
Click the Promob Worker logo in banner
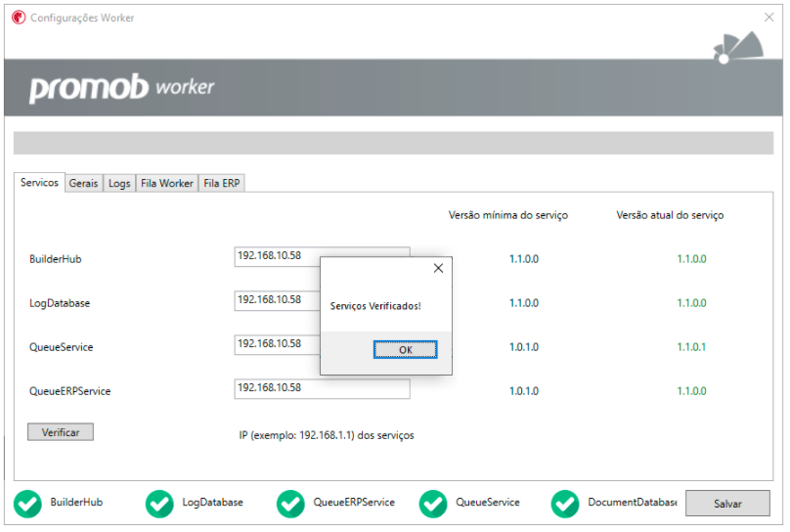click(121, 88)
